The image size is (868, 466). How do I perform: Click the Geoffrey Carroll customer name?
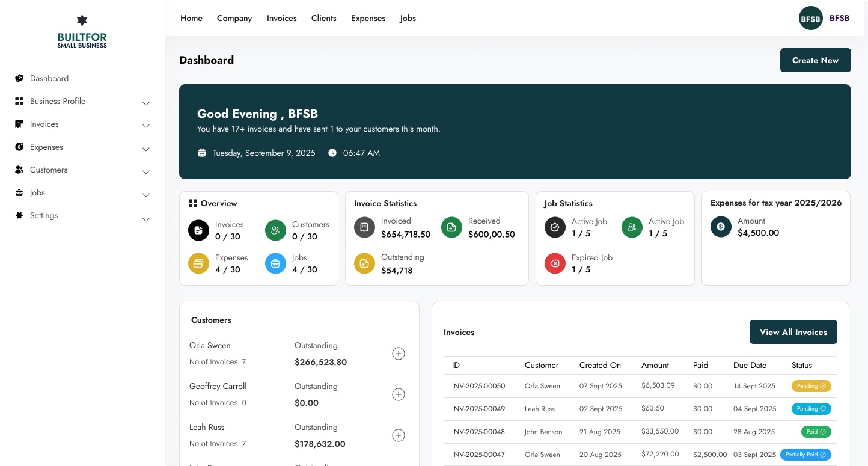click(218, 386)
